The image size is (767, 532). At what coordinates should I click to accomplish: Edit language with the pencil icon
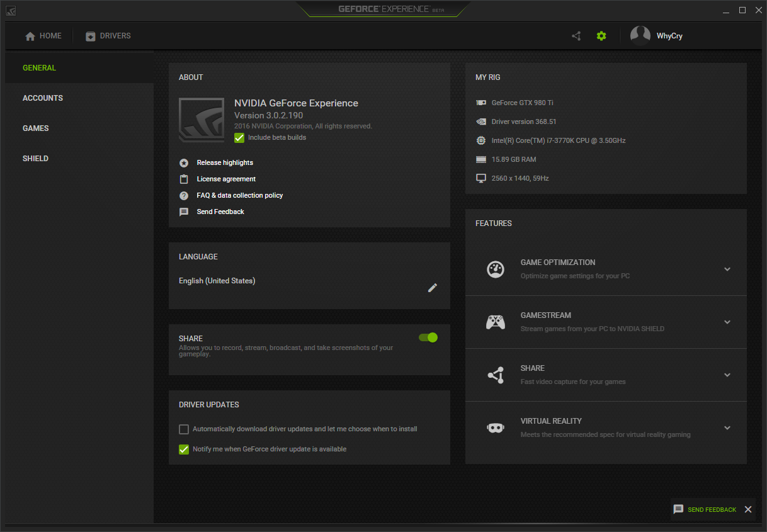[x=433, y=288]
